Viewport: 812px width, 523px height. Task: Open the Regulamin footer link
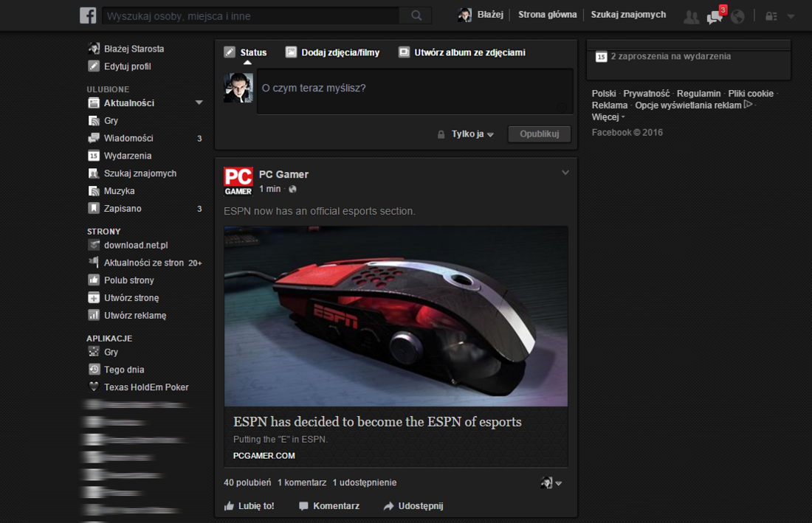pyautogui.click(x=698, y=94)
